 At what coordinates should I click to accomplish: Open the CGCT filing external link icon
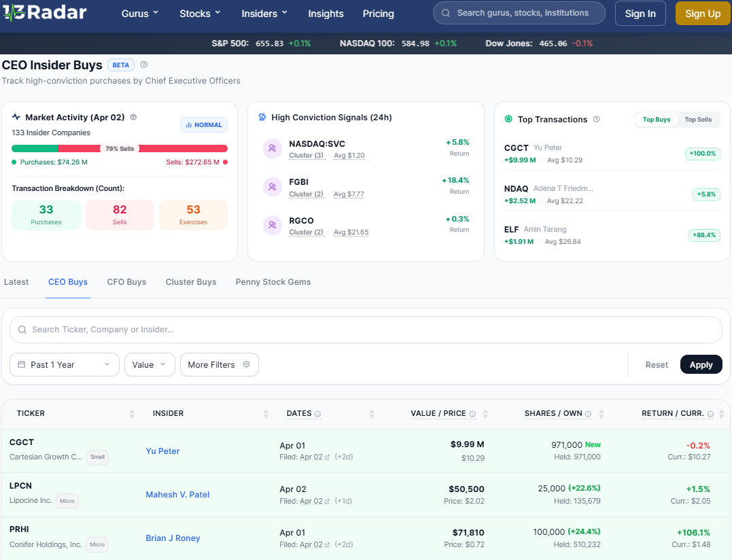point(327,457)
